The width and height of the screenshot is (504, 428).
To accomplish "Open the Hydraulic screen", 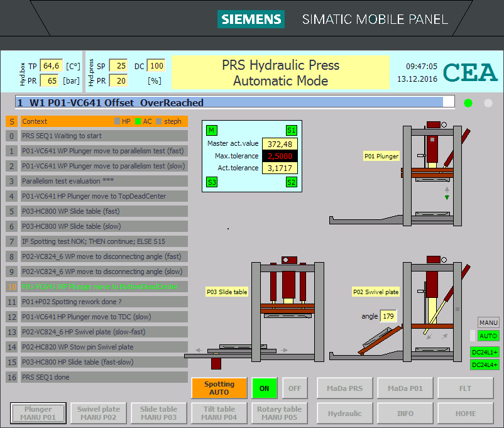I will click(345, 413).
